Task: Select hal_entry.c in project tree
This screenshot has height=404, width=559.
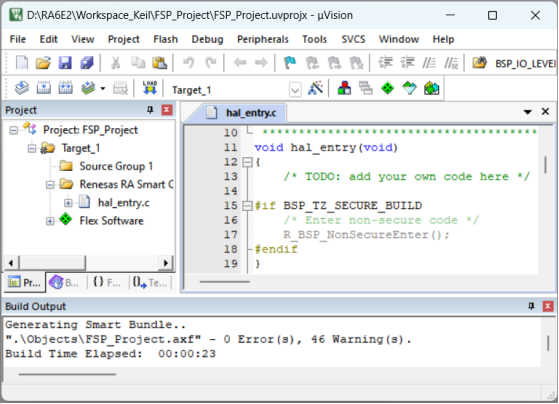Action: 123,203
